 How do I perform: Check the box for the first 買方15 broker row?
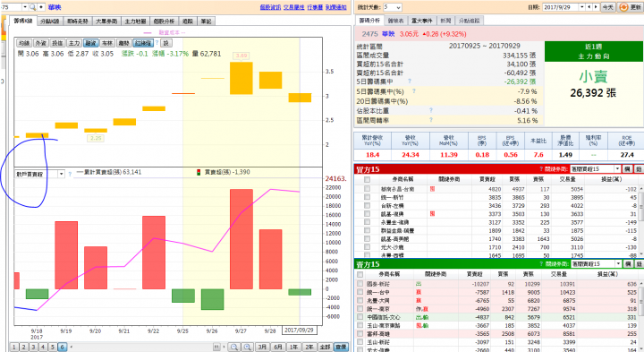click(367, 189)
